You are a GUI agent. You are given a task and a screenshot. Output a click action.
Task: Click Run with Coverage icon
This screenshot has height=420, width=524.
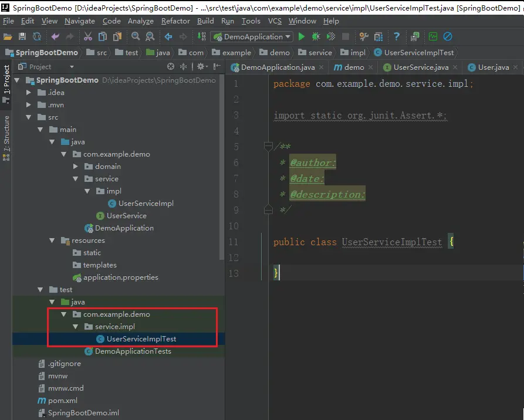tap(331, 36)
